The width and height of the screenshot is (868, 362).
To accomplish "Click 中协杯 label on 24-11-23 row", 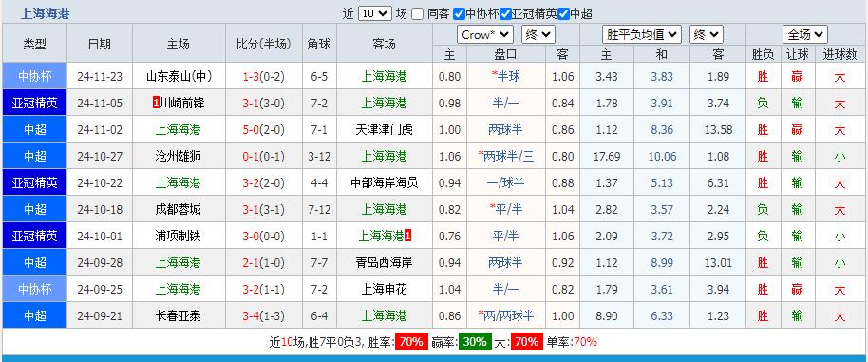I will [34, 76].
